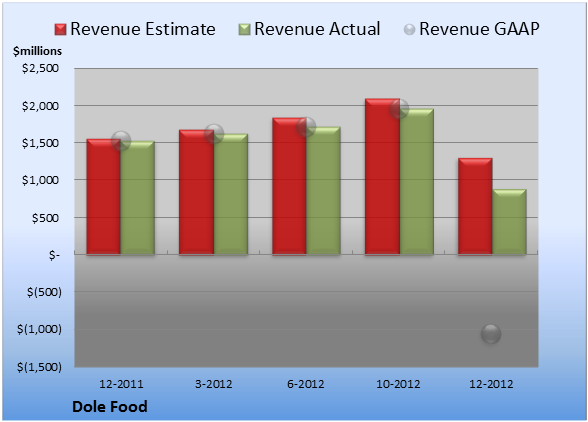Click the '$1,000' positive axis value

[40, 180]
